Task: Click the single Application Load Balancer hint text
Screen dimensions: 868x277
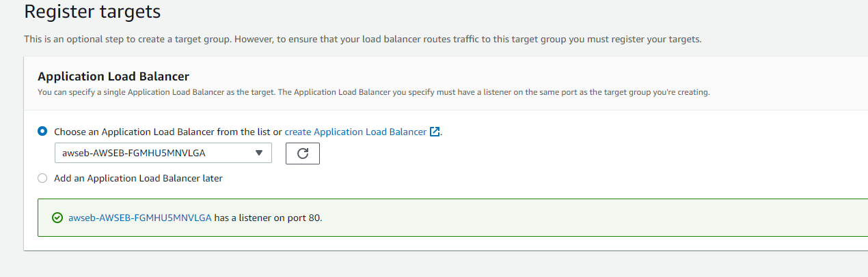Action: point(374,92)
